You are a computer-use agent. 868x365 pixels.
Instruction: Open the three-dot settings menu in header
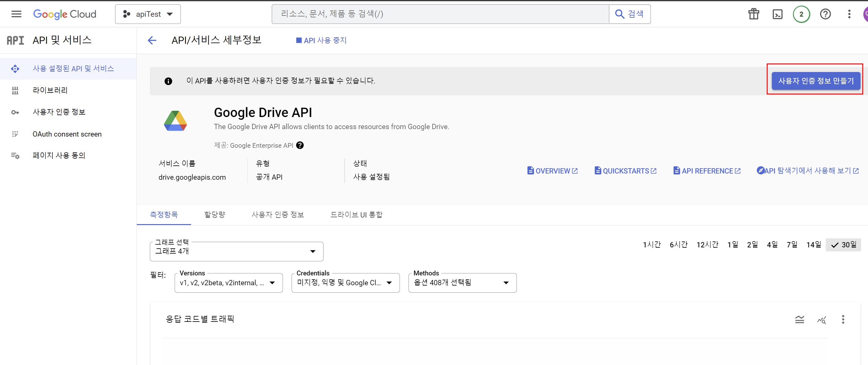[x=849, y=14]
